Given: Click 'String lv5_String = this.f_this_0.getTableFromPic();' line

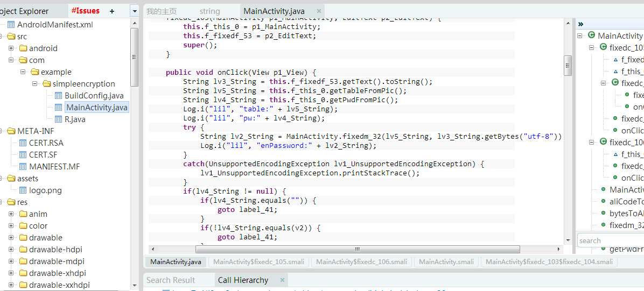Looking at the screenshot, I should click(x=295, y=90).
